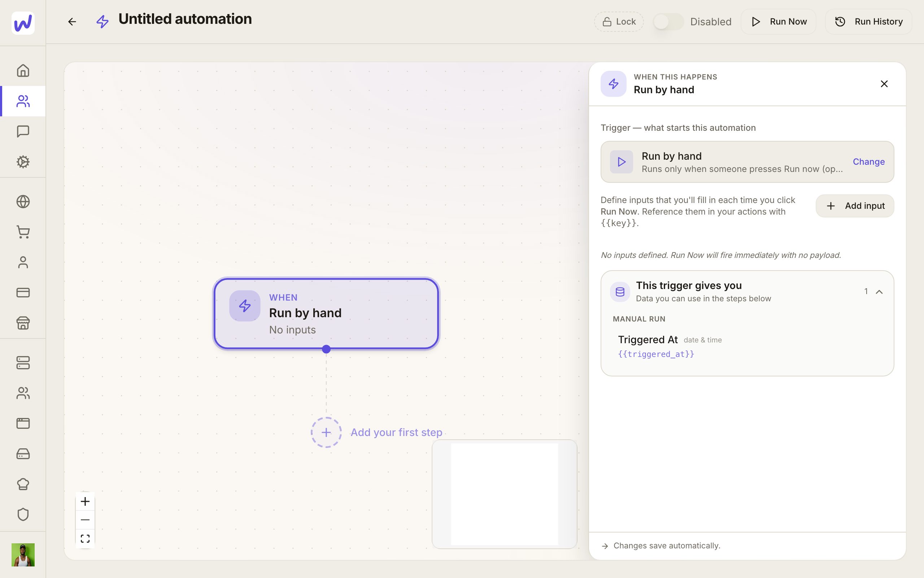Toggle the Disabled automation switch
The width and height of the screenshot is (924, 578).
668,22
